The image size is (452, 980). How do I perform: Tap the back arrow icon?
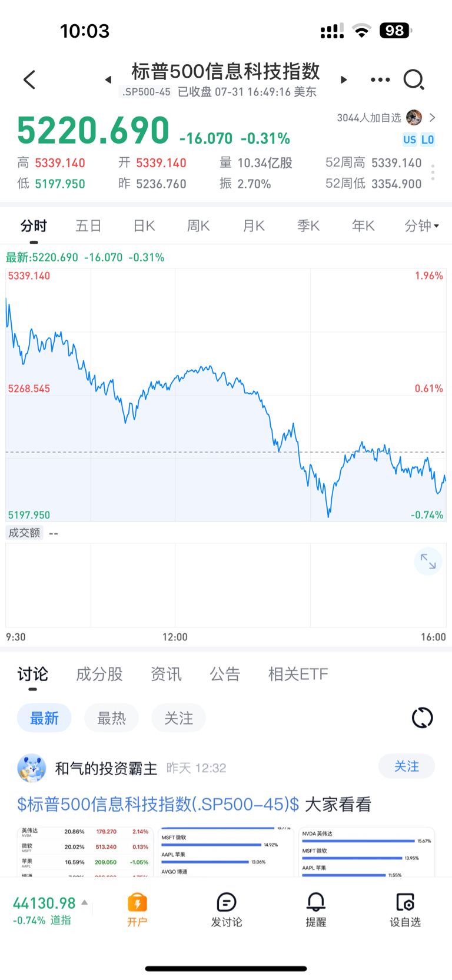click(x=29, y=79)
